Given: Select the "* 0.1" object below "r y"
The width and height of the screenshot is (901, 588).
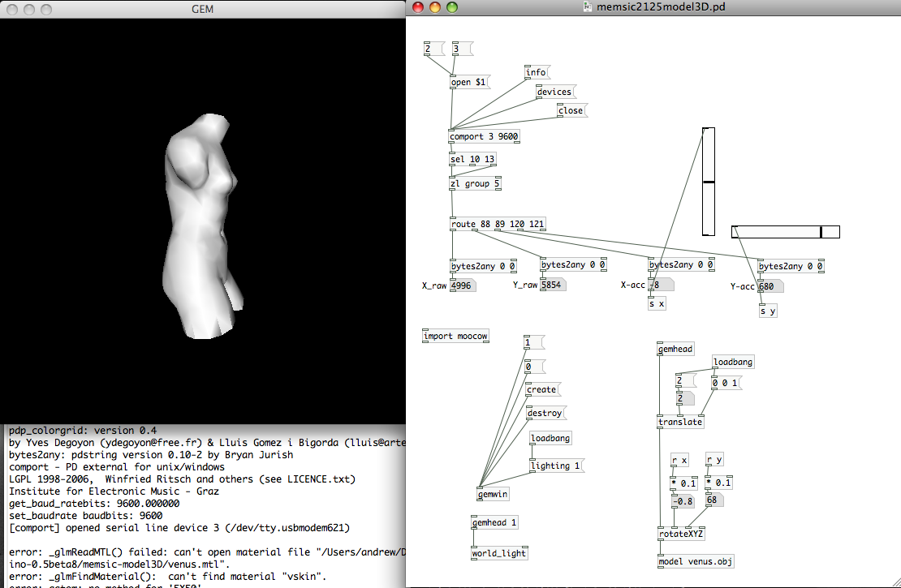Looking at the screenshot, I should click(x=719, y=483).
